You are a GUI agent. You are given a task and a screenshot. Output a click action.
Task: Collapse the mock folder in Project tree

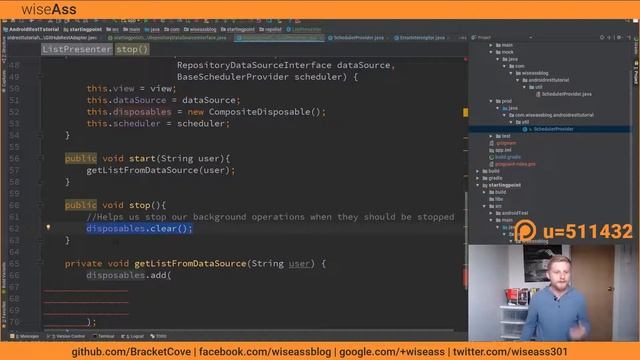(491, 52)
